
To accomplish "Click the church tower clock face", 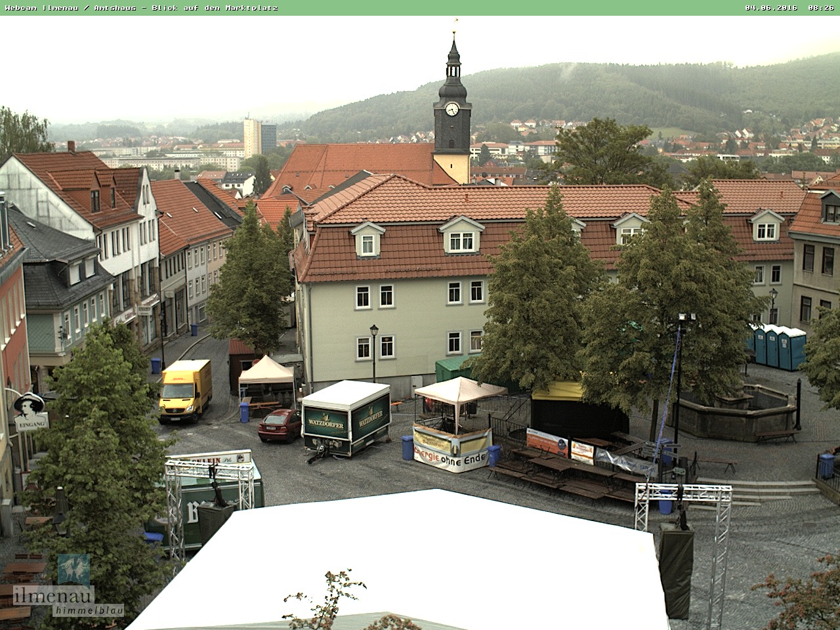I will point(452,109).
